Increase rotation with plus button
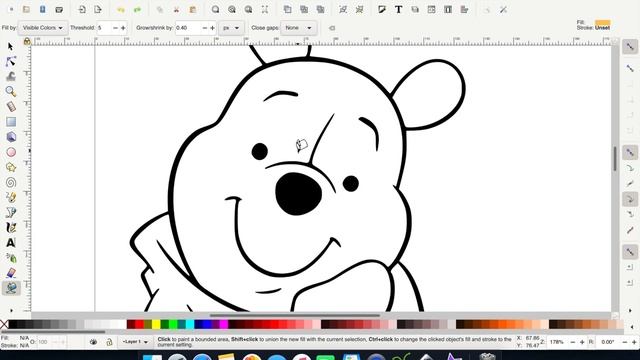Screen dimensions: 640x360 click(x=634, y=342)
